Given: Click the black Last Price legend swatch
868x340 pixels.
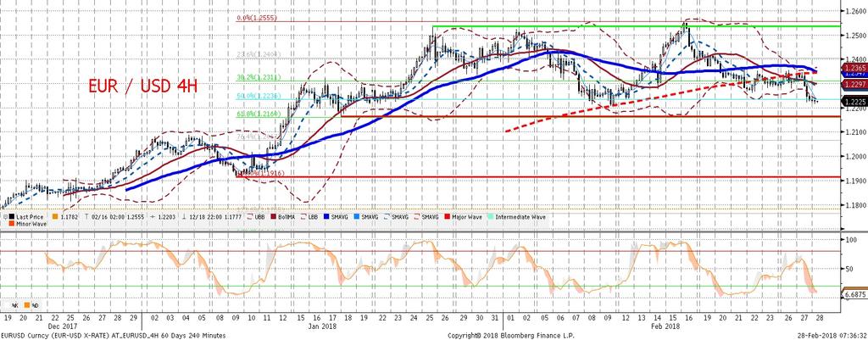Looking at the screenshot, I should pos(12,217).
